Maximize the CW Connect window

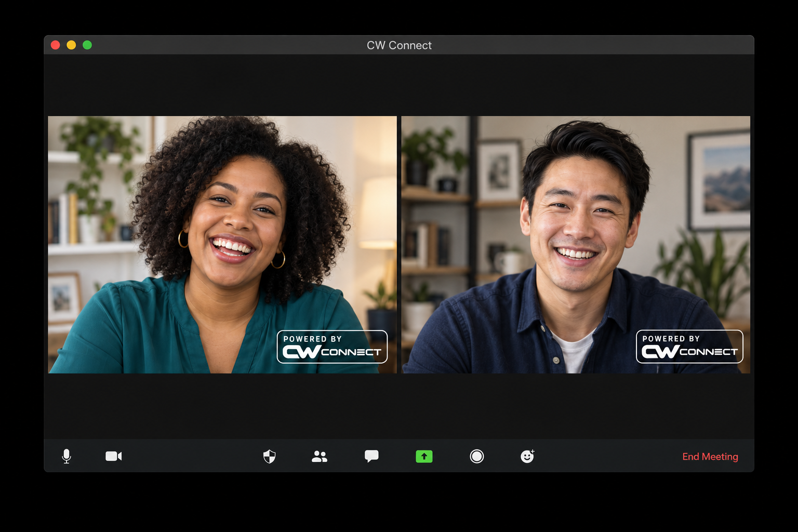pyautogui.click(x=87, y=45)
